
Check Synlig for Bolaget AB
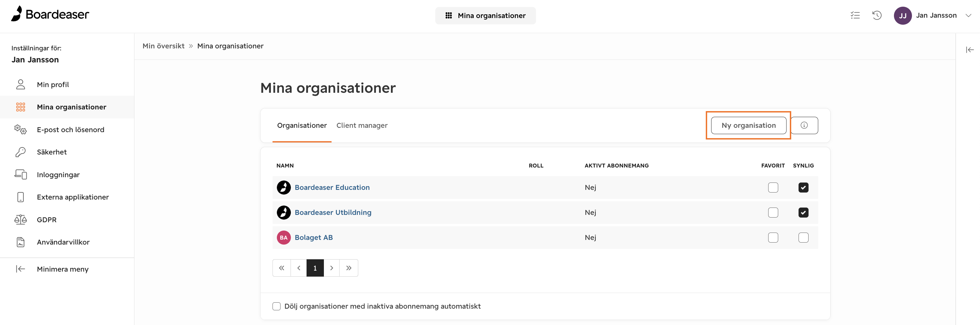click(x=804, y=238)
